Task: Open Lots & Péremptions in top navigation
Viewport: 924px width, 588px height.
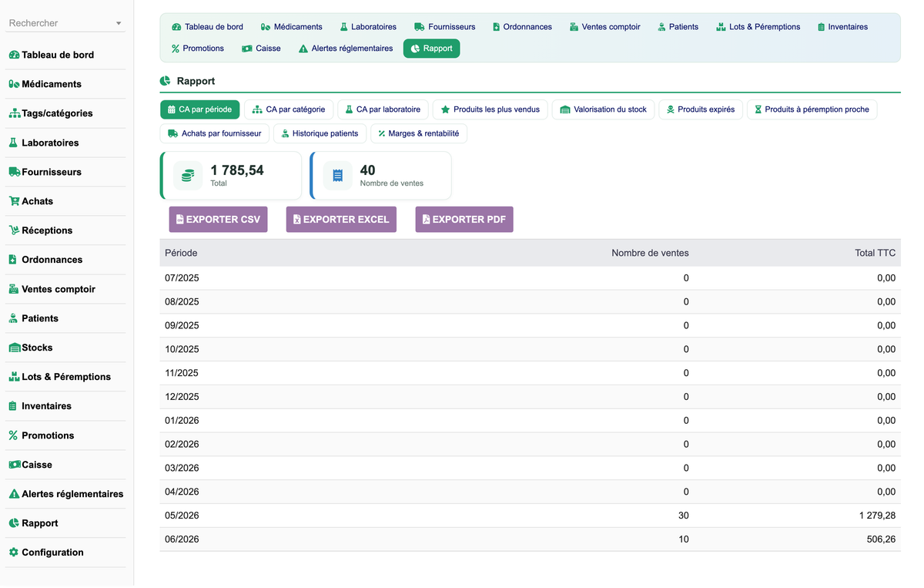Action: (758, 27)
